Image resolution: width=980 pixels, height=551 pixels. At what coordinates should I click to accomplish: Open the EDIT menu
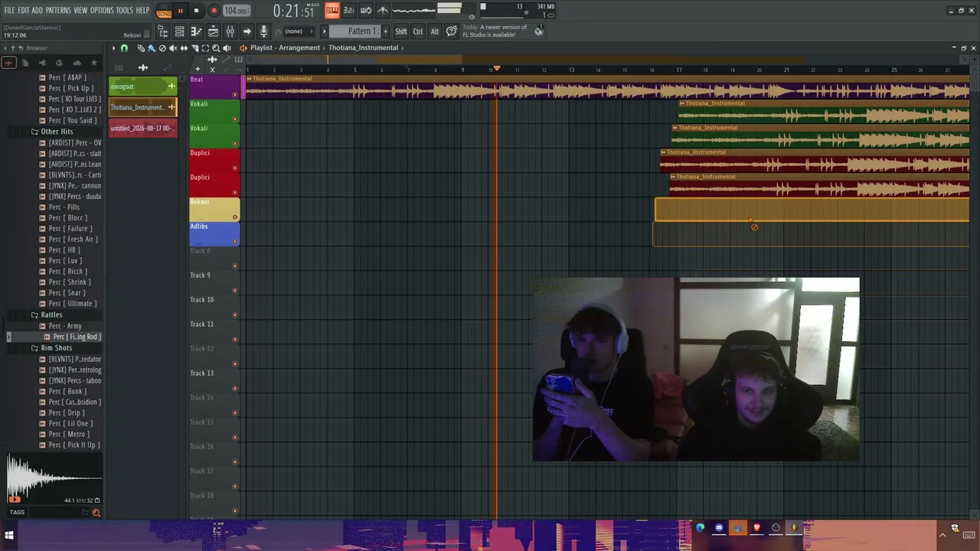24,11
